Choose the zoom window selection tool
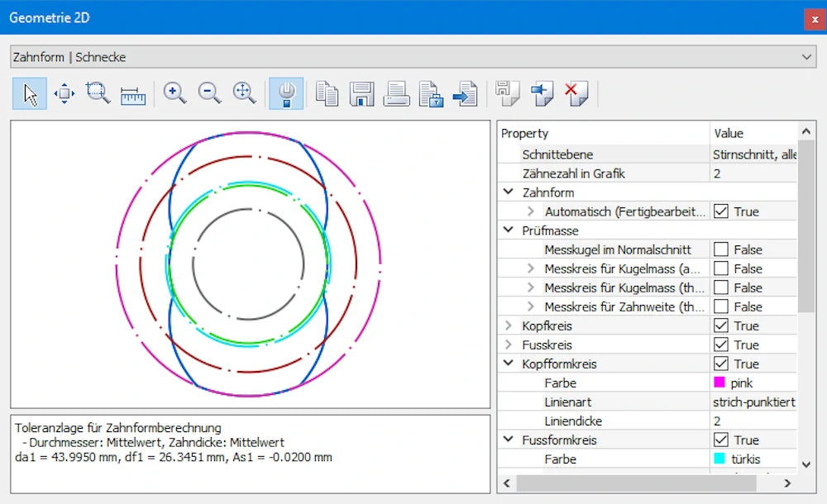827x504 pixels. tap(98, 94)
